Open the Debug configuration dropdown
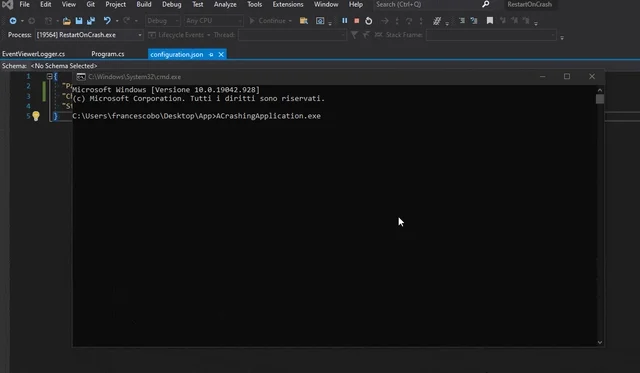Viewport: 640px width, 373px height. [163, 21]
